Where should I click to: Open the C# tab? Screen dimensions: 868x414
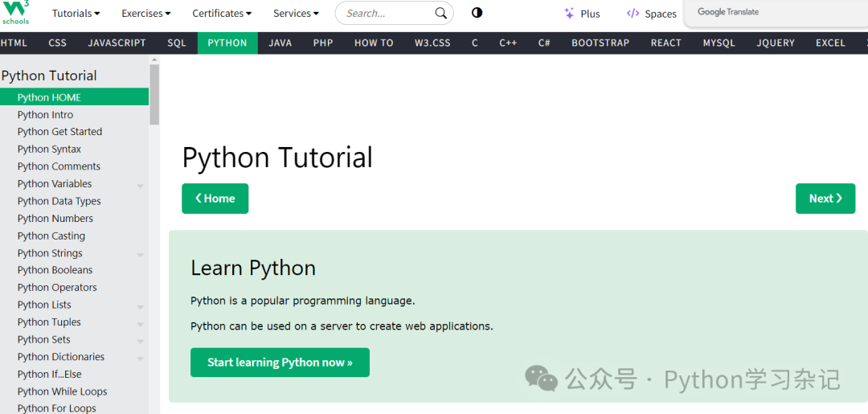tap(544, 43)
